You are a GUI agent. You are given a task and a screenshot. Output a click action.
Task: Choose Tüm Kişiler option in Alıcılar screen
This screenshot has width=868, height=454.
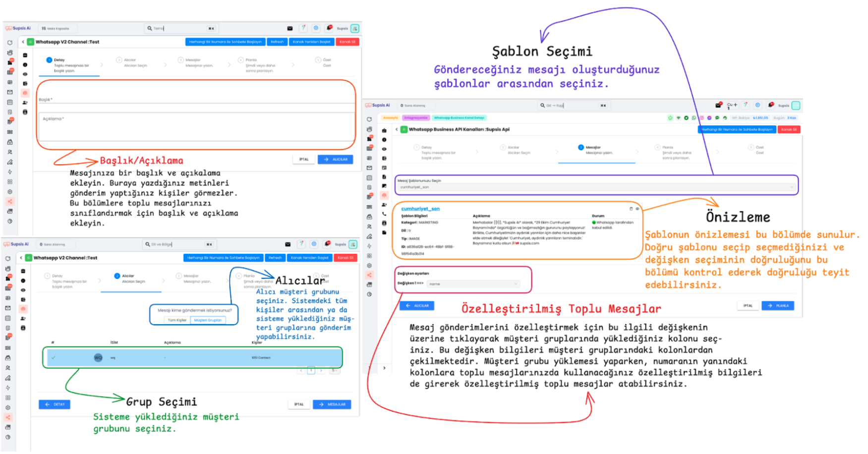pos(177,320)
